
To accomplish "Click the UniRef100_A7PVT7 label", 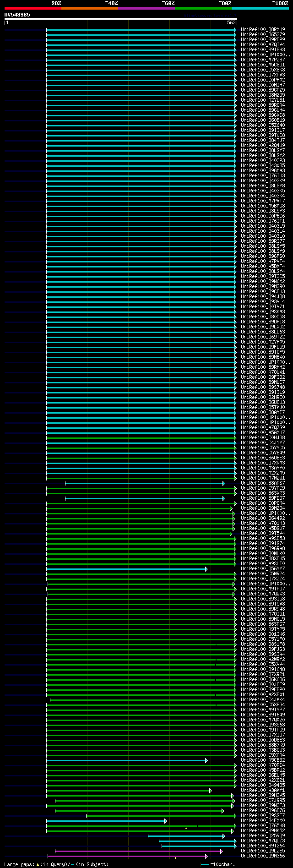I will coord(263,201).
